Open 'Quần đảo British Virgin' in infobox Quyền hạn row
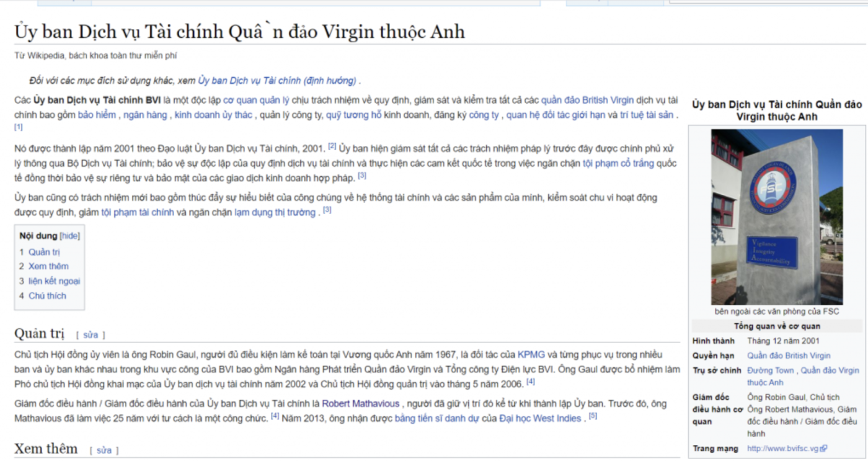This screenshot has width=868, height=461. pyautogui.click(x=789, y=356)
